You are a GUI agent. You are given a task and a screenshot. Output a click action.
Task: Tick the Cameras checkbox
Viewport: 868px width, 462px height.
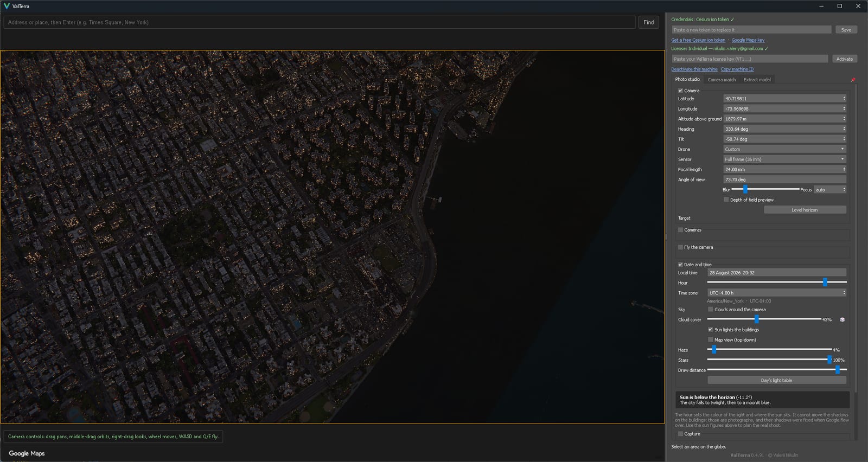point(680,230)
